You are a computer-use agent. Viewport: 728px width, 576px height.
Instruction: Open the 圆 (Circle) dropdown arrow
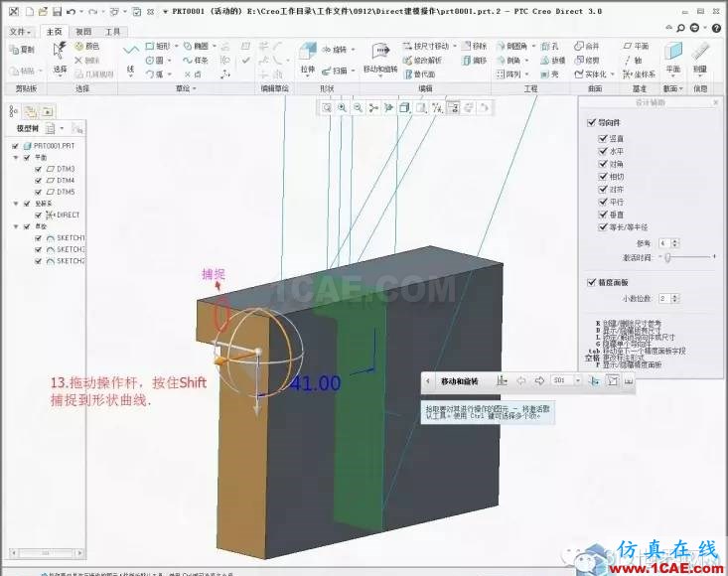click(x=169, y=61)
